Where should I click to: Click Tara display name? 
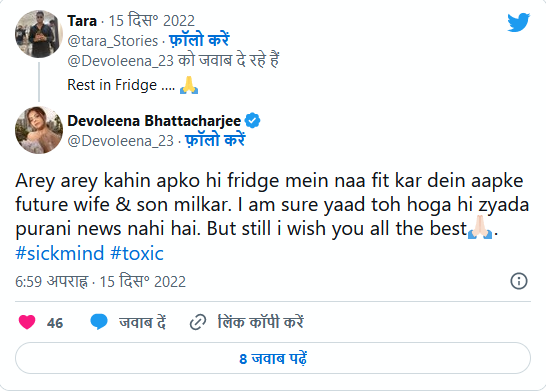tap(81, 21)
